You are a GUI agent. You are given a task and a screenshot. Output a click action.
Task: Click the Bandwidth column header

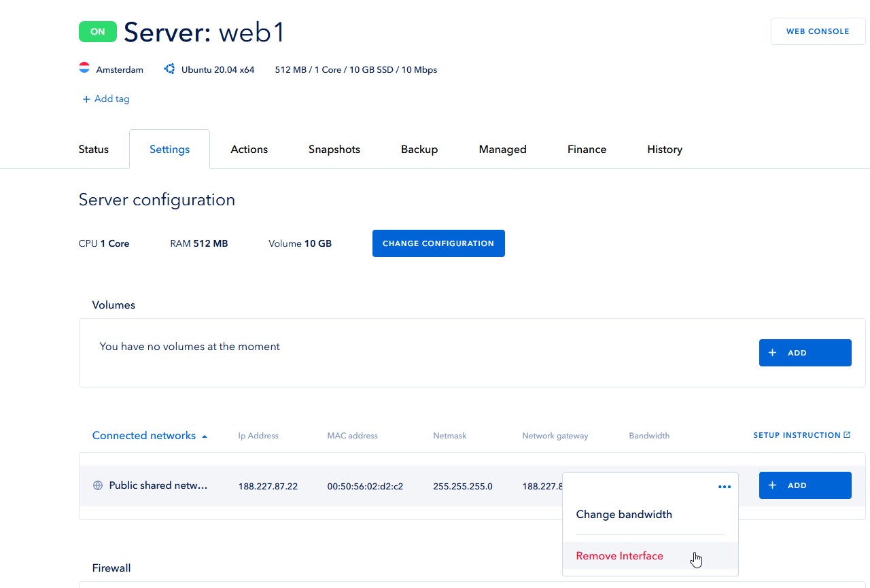click(x=649, y=436)
